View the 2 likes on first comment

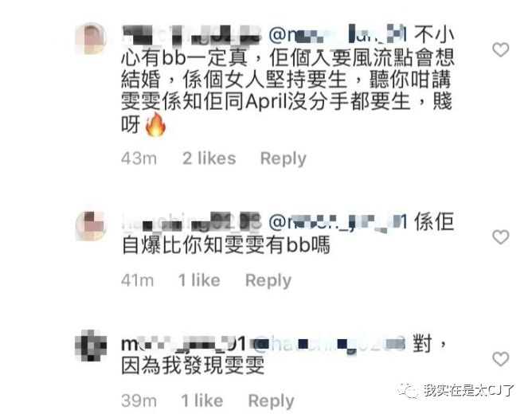click(x=209, y=158)
